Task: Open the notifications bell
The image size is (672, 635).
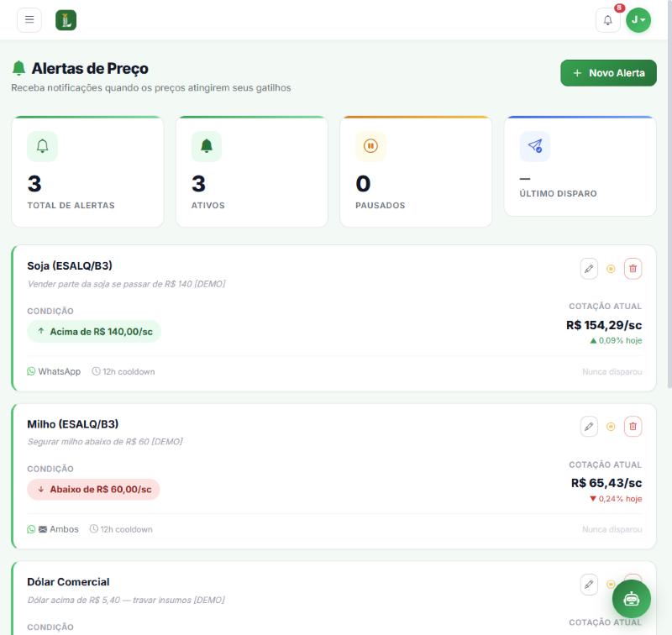Action: tap(607, 20)
